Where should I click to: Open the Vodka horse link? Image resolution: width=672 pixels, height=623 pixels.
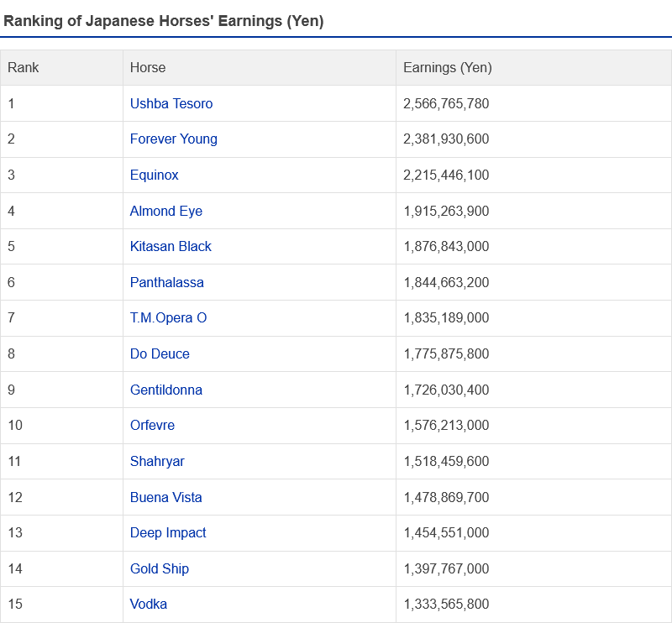tap(149, 605)
